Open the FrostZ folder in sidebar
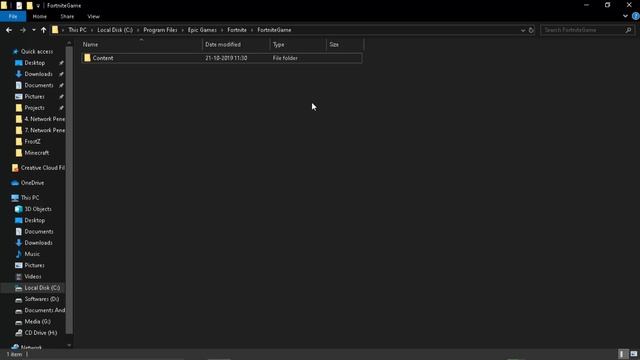640x360 pixels. 32,141
